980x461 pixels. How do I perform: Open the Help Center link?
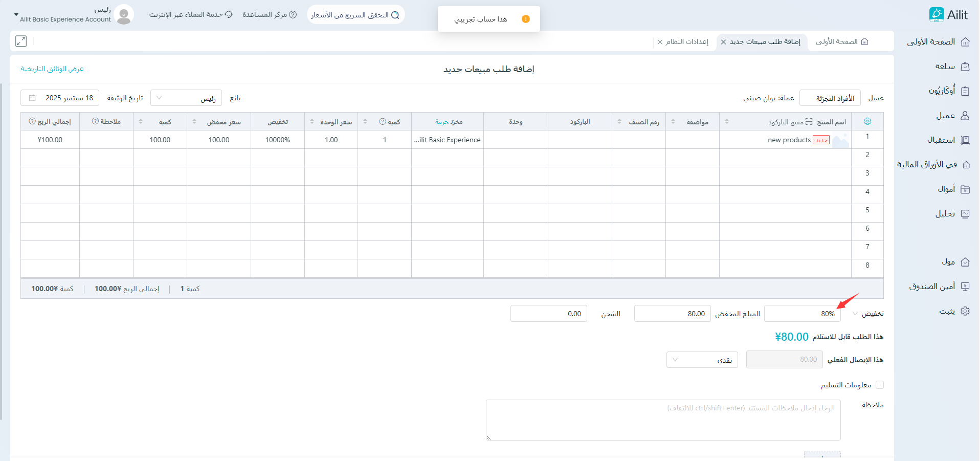click(x=269, y=15)
